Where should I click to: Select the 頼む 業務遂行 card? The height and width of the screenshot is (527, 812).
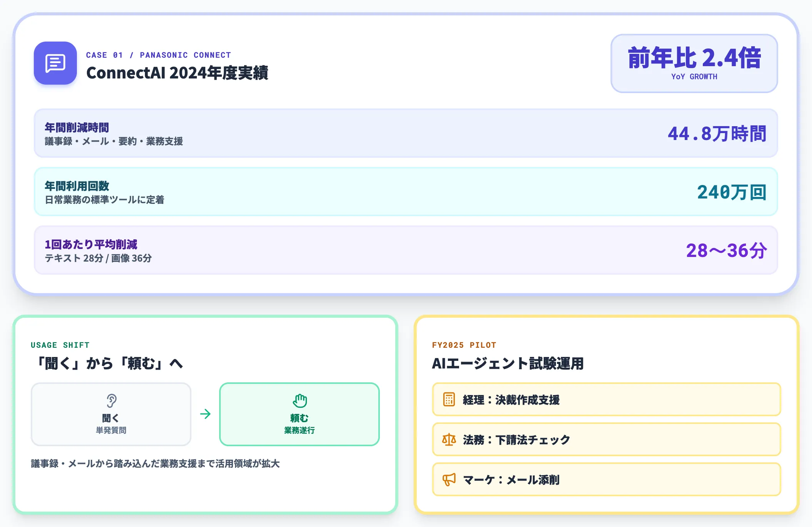pyautogui.click(x=300, y=414)
